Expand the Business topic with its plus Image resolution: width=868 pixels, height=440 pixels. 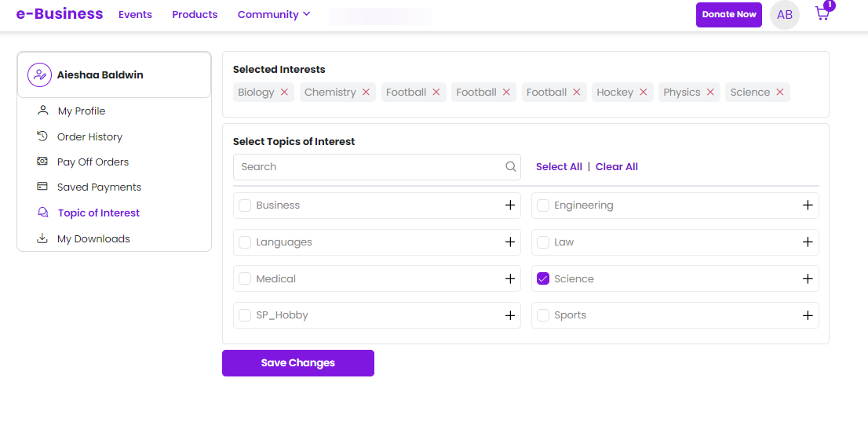click(510, 205)
